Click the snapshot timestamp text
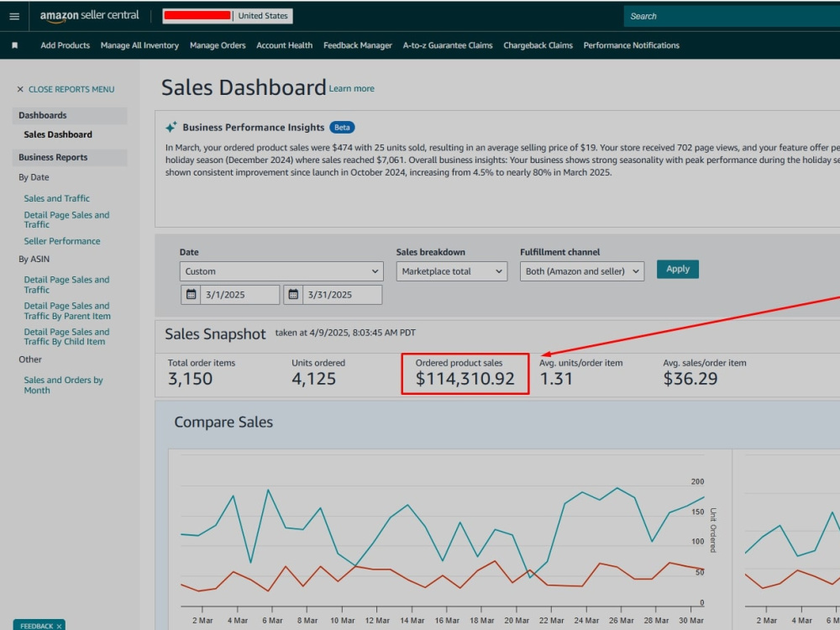 (345, 333)
